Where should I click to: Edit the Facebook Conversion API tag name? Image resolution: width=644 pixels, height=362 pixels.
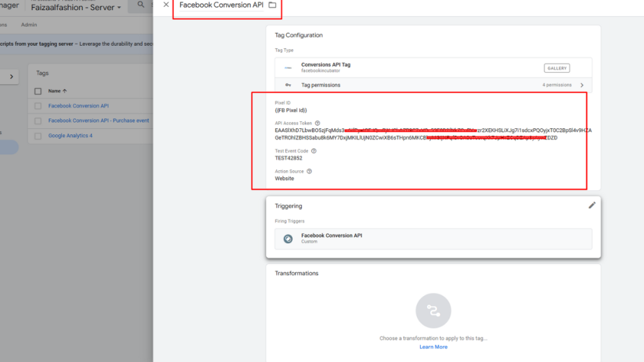coord(221,5)
